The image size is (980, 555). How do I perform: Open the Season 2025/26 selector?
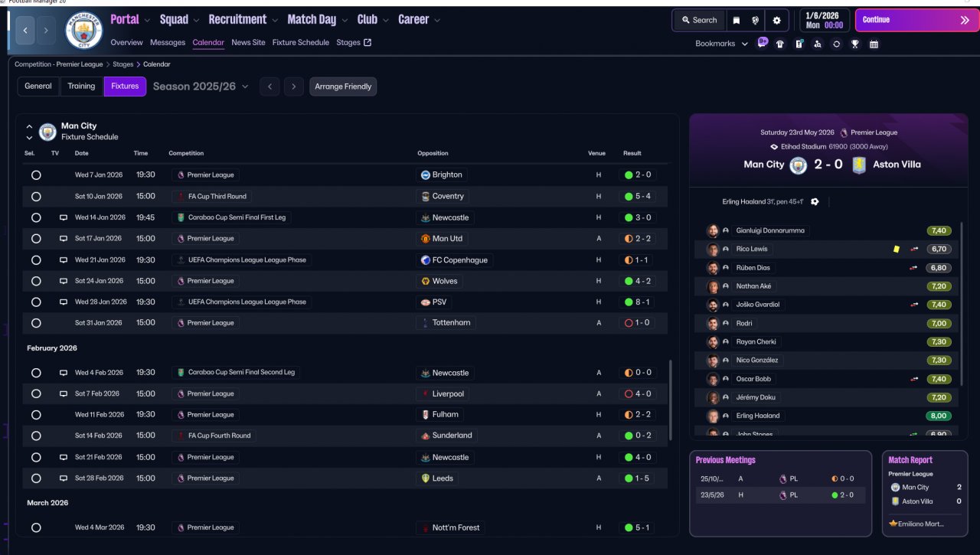[201, 87]
